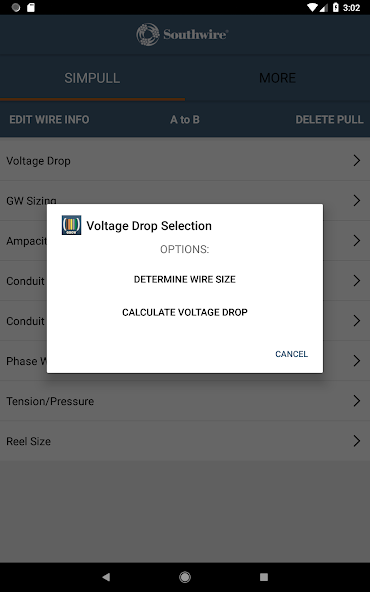
Task: Expand the Voltage Drop row chevron
Action: [356, 160]
